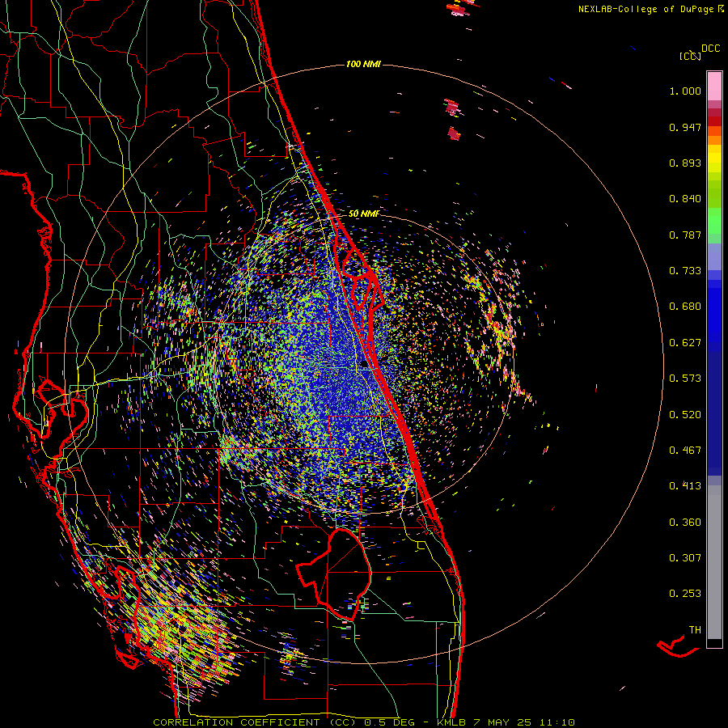This screenshot has height=728, width=728.
Task: Click the [CC] label above color bar
Action: 690,56
